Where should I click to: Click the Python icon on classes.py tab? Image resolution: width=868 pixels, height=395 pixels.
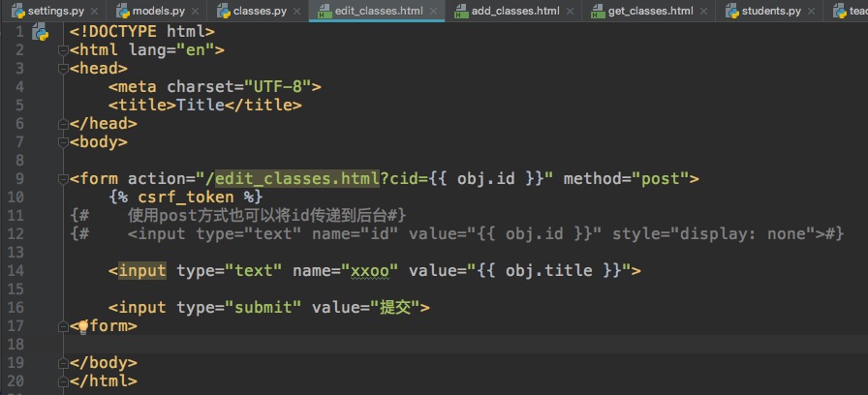click(x=224, y=11)
